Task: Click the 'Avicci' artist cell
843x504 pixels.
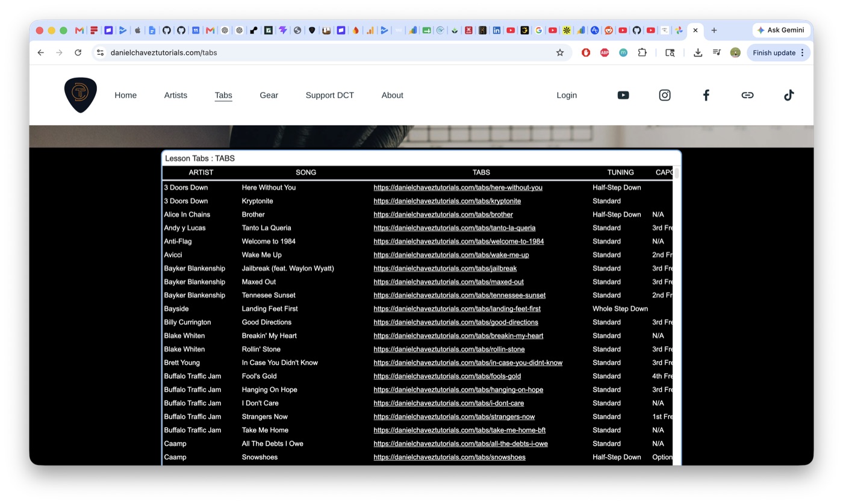Action: [173, 255]
